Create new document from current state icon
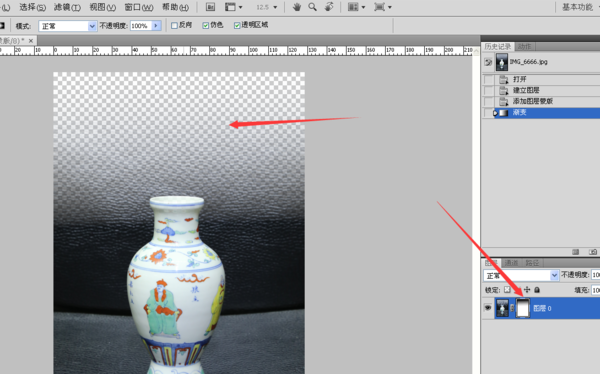 coord(576,252)
